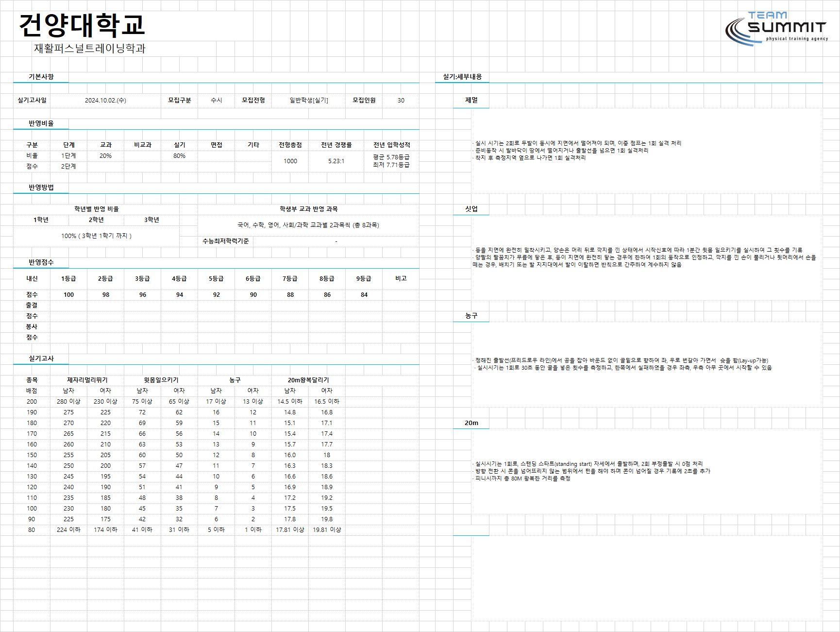Select the 전형총점 value 1000
Viewport: 840px width, 632px height.
[x=290, y=161]
